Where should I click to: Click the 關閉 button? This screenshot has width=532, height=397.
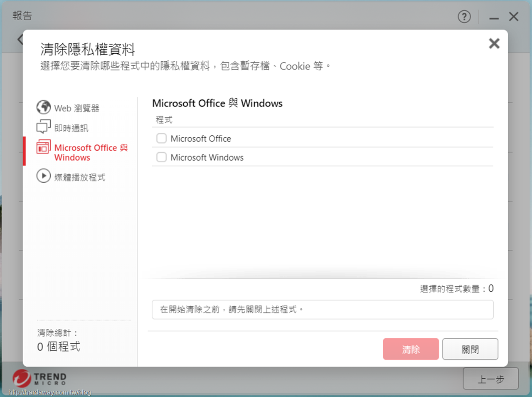(x=470, y=349)
